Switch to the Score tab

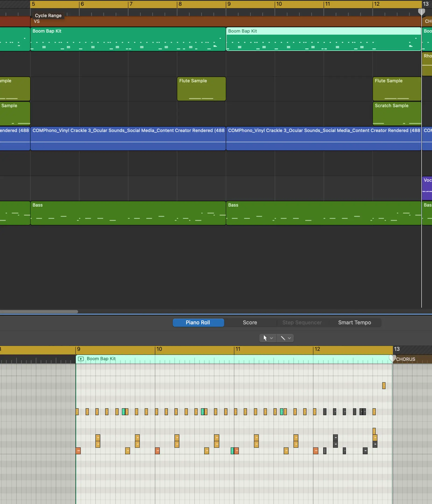point(250,322)
